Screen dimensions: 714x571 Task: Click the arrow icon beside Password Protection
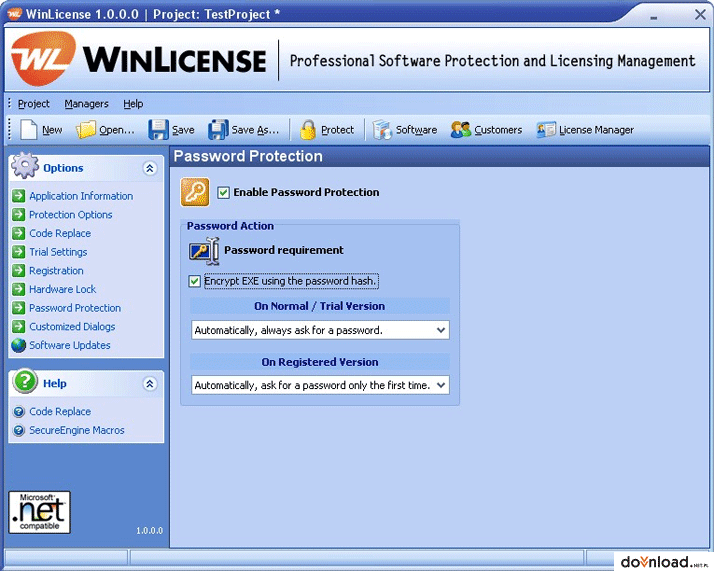point(19,308)
